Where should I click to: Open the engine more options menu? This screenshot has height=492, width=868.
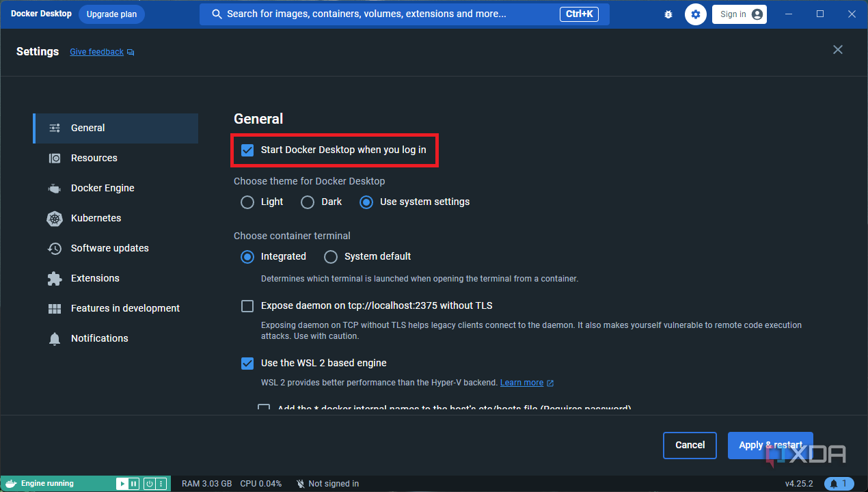coord(161,484)
